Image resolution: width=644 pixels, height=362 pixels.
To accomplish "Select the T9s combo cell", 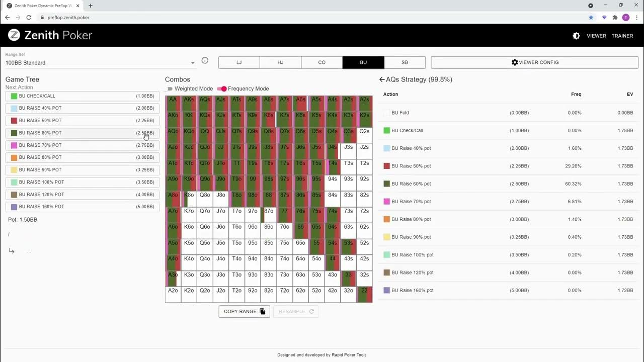I will (253, 167).
